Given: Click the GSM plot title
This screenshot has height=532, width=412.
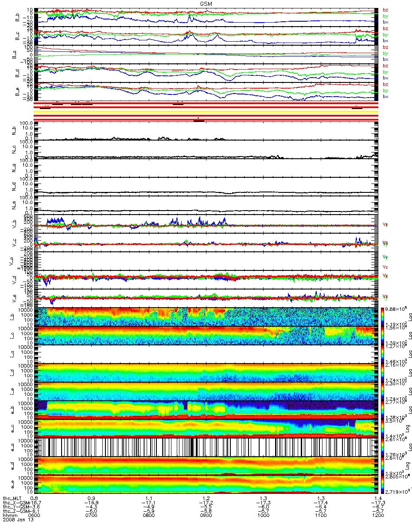Looking at the screenshot, I should tap(206, 3).
